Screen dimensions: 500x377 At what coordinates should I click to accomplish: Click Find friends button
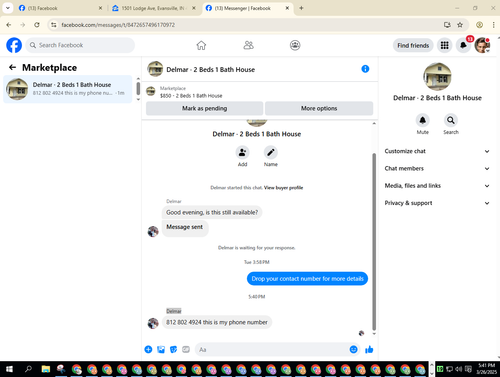tap(413, 45)
